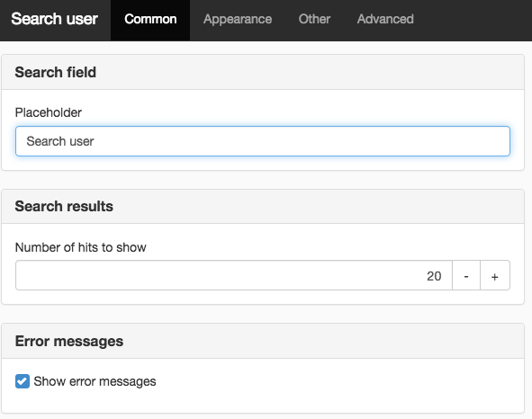Click the Placeholder field label

click(49, 112)
